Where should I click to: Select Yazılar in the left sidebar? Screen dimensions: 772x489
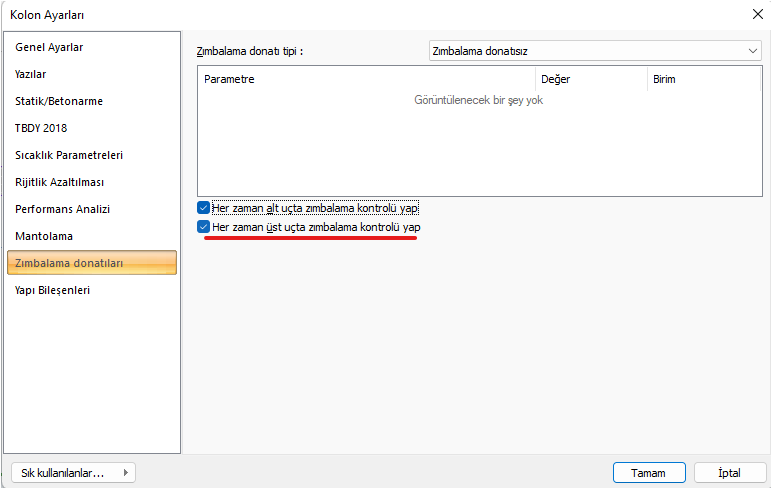point(31,74)
